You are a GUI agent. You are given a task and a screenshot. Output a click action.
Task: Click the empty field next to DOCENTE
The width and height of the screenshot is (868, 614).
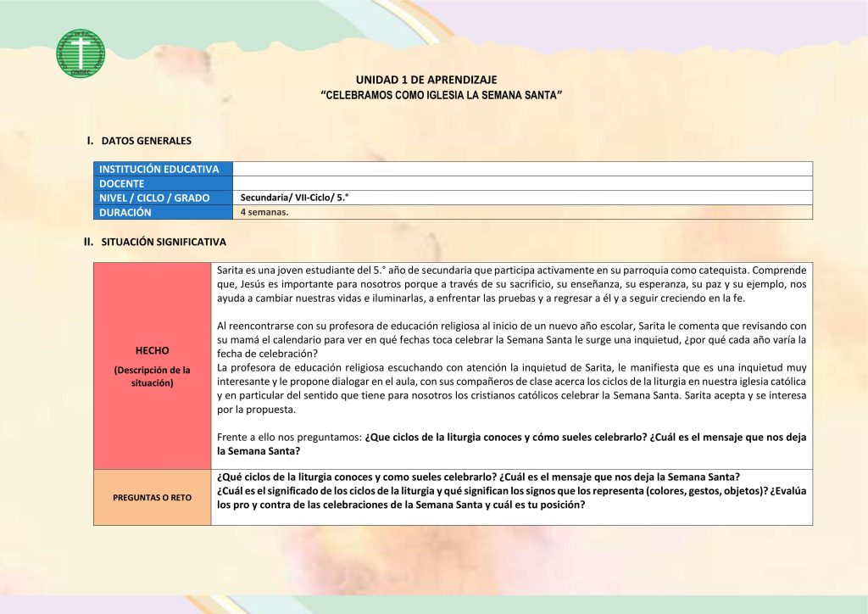click(x=522, y=183)
